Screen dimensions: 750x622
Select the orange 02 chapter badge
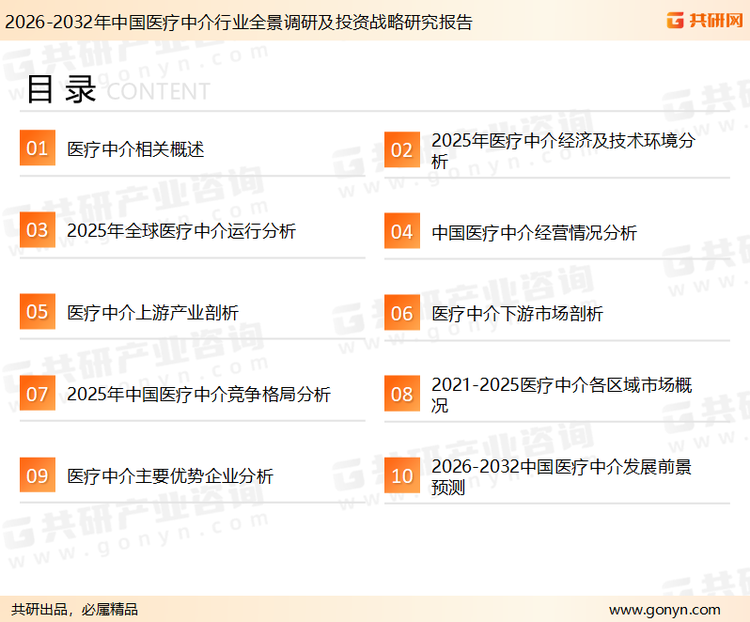click(x=402, y=150)
